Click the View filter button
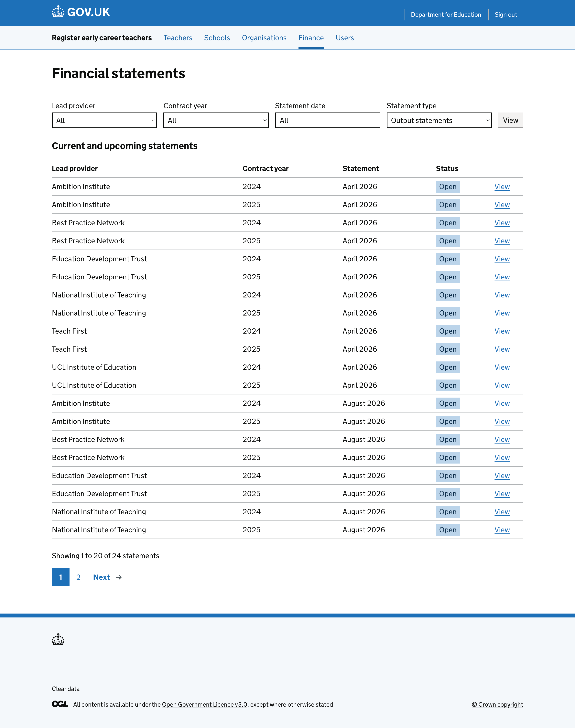 (x=510, y=120)
